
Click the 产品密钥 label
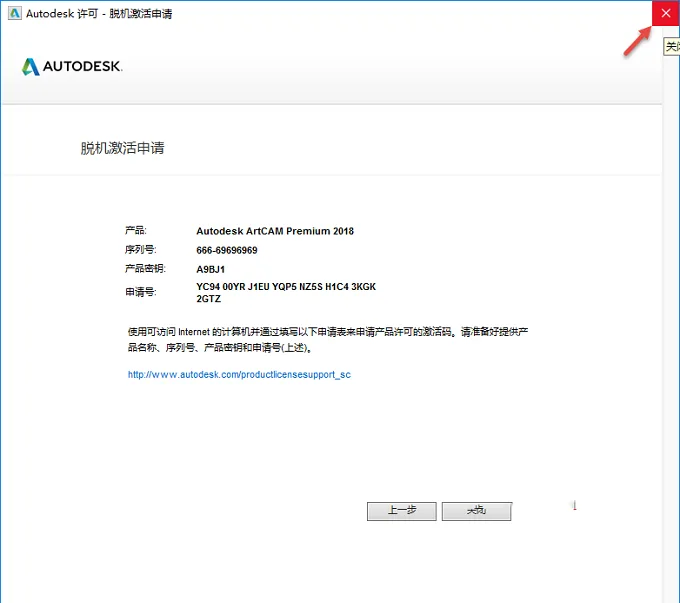click(x=145, y=269)
